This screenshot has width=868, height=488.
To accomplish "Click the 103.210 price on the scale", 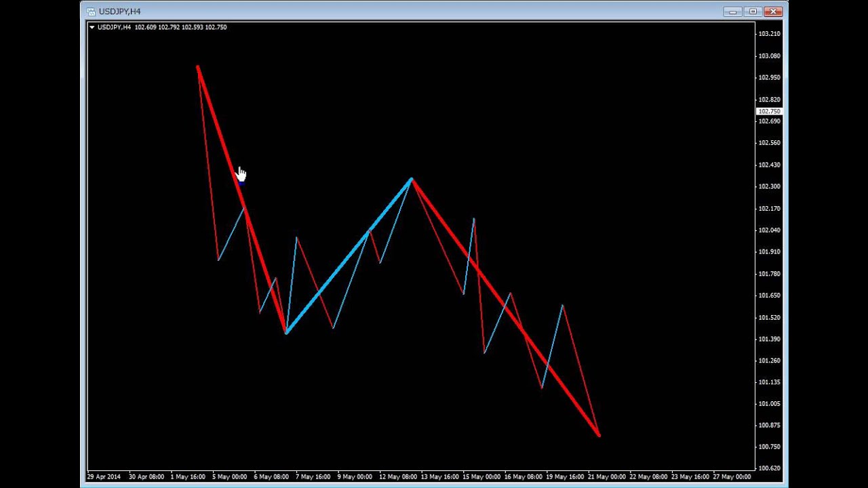I will click(x=769, y=34).
